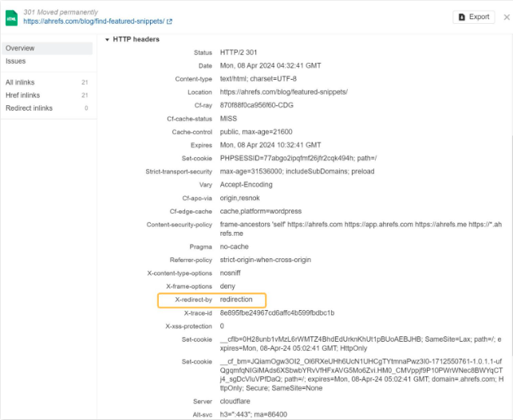Click the 301 Moved permanently status text

[61, 12]
